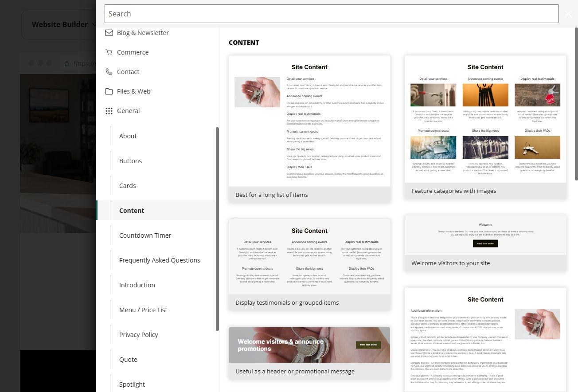Choose 'Useful as a header or promotional message' layout

pos(309,353)
